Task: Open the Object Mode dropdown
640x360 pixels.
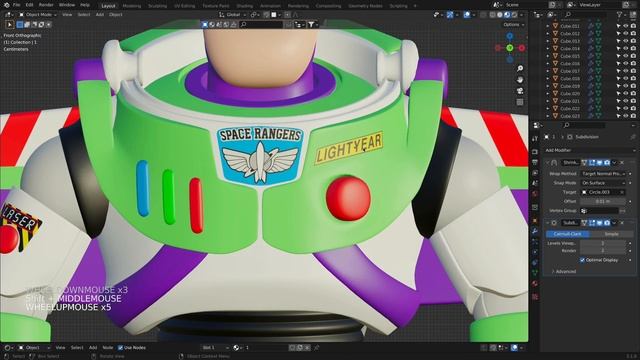Action: click(38, 15)
